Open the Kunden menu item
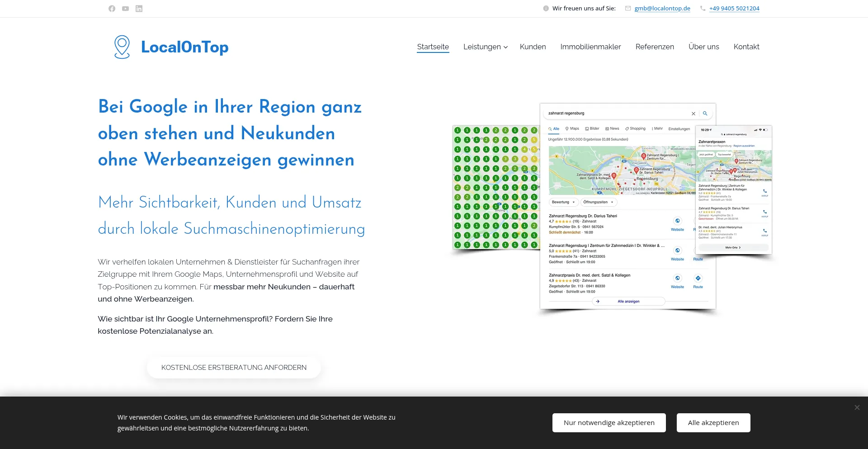Viewport: 868px width, 449px height. point(533,47)
